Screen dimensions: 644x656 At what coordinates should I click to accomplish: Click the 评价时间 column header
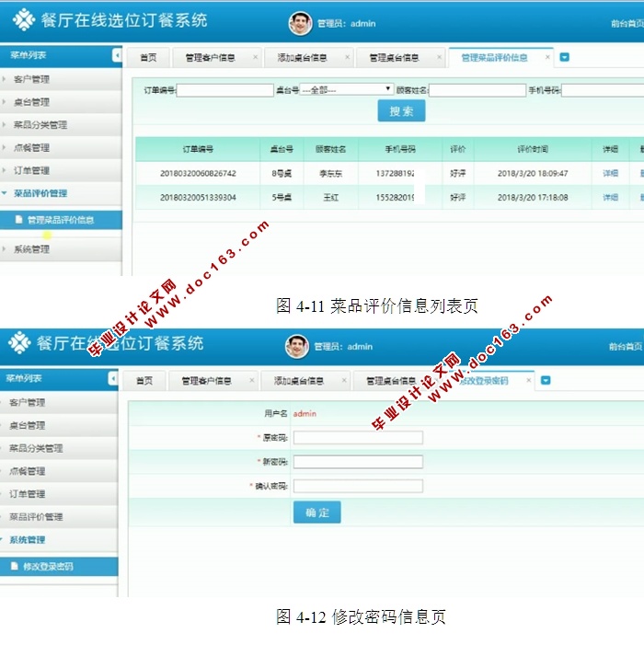click(533, 149)
